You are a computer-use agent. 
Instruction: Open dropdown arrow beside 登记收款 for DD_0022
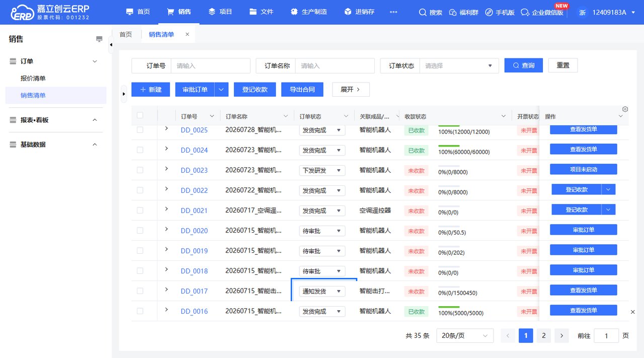click(x=609, y=189)
